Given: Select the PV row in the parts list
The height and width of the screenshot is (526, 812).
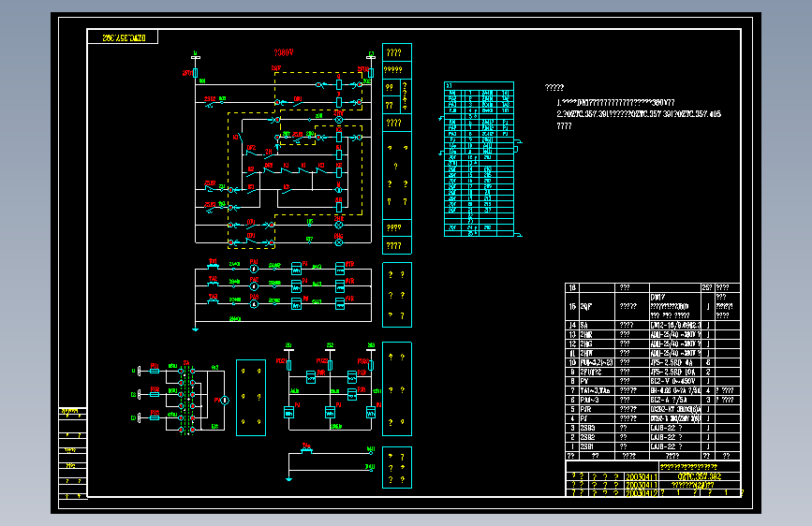Looking at the screenshot, I should (x=653, y=382).
